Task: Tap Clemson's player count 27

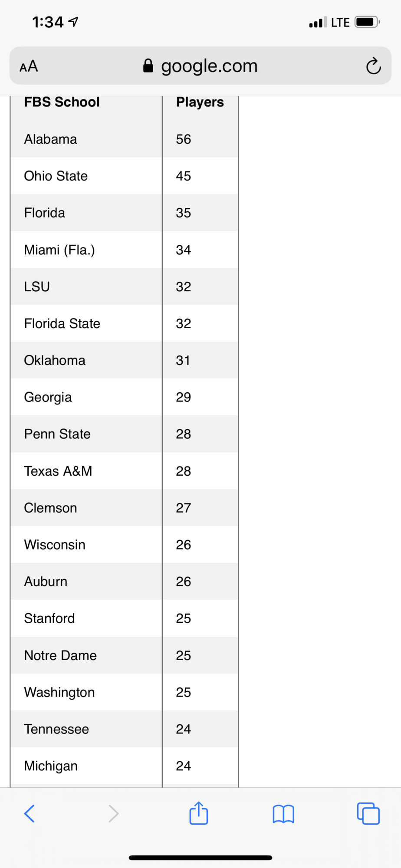Action: click(x=184, y=508)
